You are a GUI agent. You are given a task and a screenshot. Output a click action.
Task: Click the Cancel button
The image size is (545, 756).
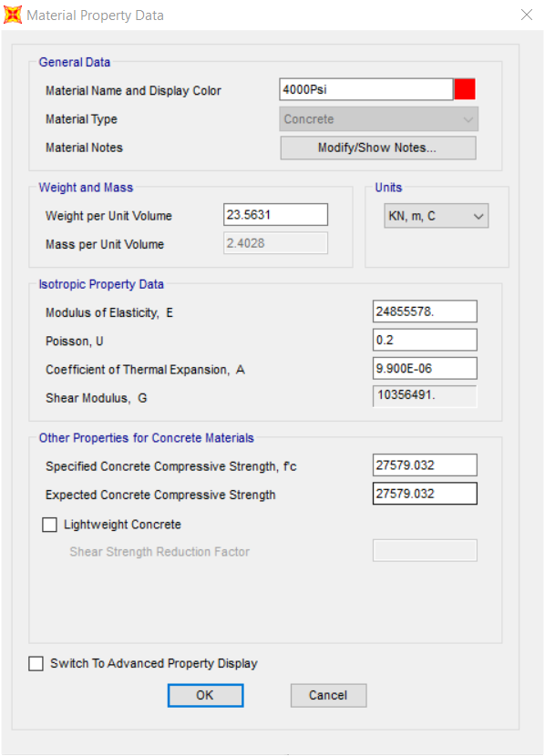click(x=328, y=695)
